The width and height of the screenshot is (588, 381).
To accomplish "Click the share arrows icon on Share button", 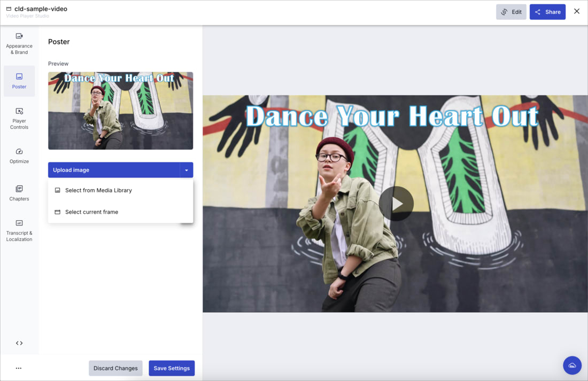I will (x=538, y=11).
